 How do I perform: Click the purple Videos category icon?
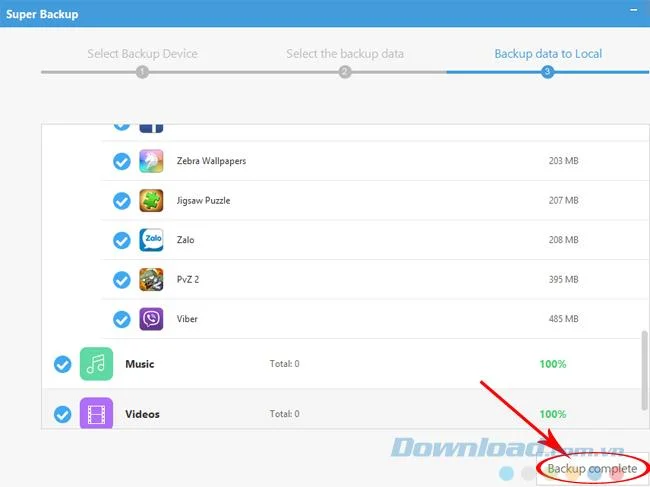tap(96, 413)
